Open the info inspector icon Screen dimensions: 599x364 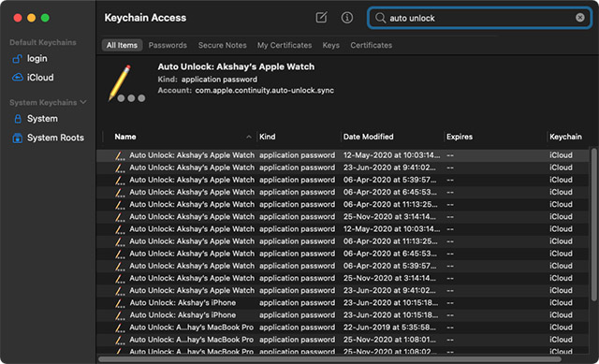347,18
